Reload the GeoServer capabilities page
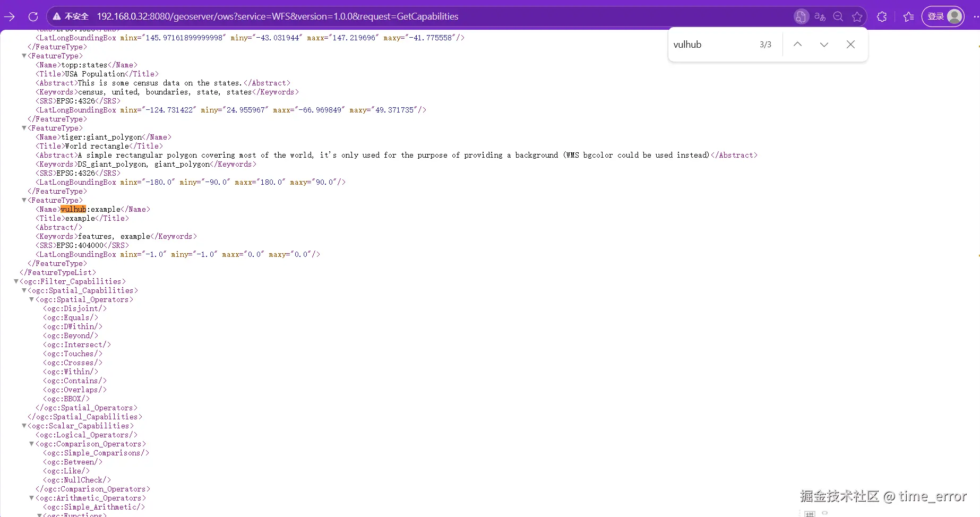Image resolution: width=980 pixels, height=517 pixels. 33,16
